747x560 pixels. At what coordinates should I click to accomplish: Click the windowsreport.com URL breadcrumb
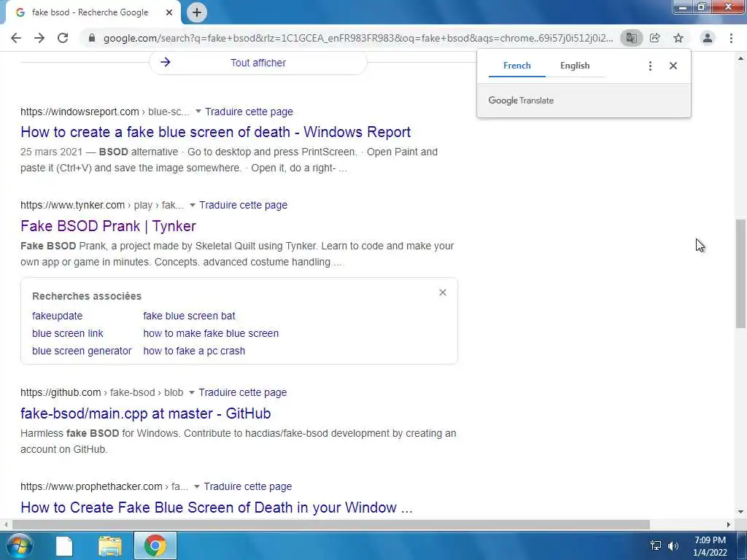pyautogui.click(x=104, y=112)
